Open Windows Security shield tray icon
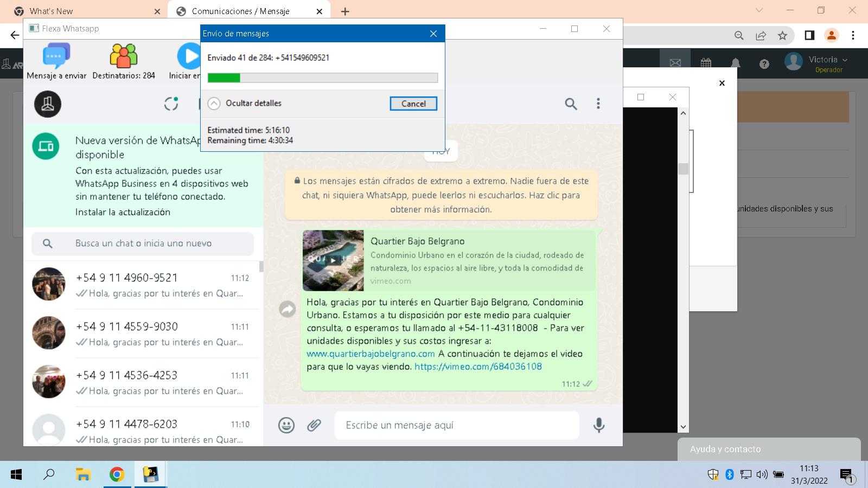 (713, 475)
